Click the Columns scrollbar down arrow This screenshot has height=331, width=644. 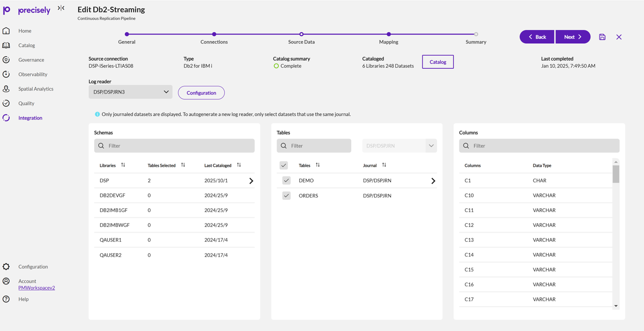pos(616,306)
